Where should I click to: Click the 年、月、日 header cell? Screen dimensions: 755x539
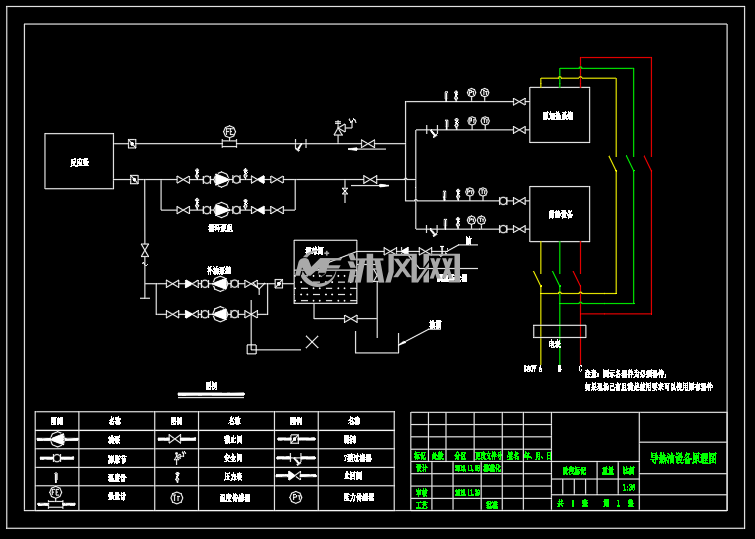pyautogui.click(x=537, y=456)
